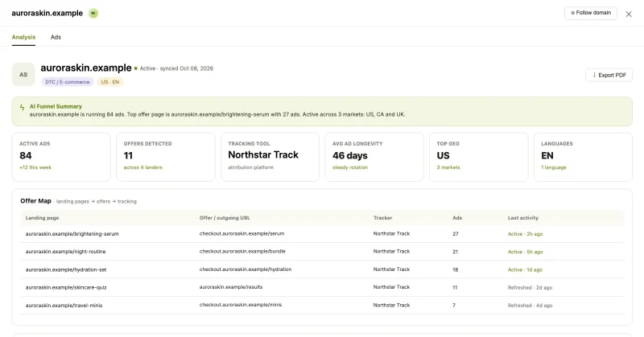Viewport: 644px width, 337px height.
Task: Click the 'Active - synced Oct 08, 2026' status
Action: tap(176, 68)
